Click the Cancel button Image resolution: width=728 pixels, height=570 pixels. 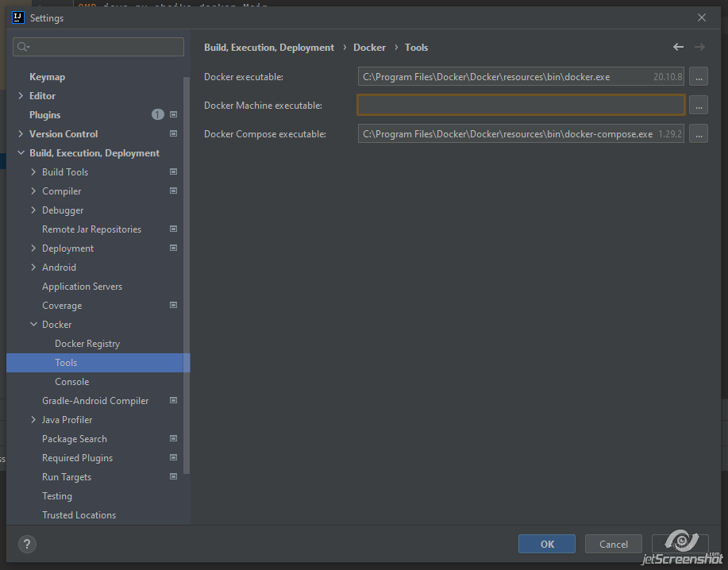coord(614,544)
